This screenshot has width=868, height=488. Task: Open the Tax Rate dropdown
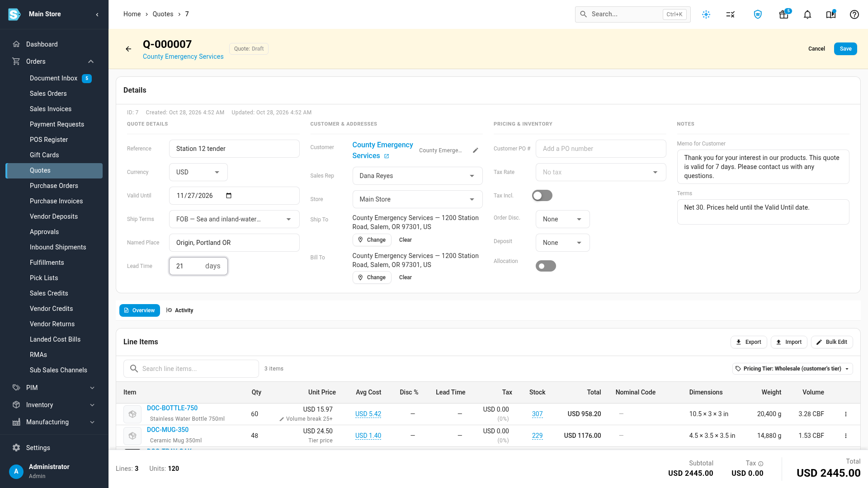pos(601,172)
